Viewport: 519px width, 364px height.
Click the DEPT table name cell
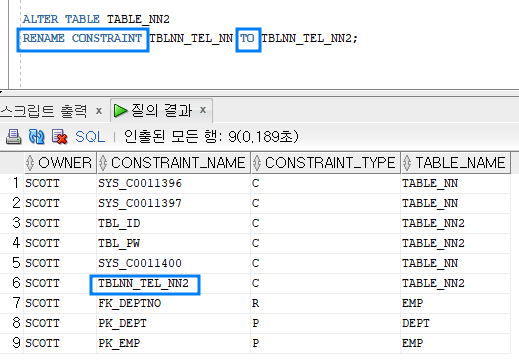point(456,323)
